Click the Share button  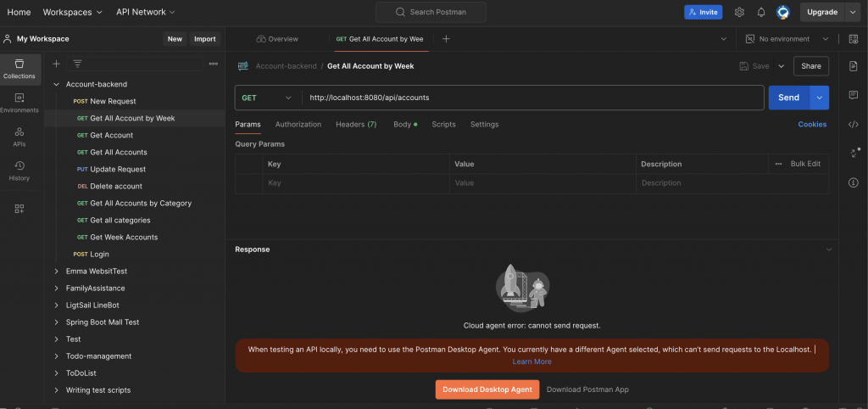click(x=811, y=66)
